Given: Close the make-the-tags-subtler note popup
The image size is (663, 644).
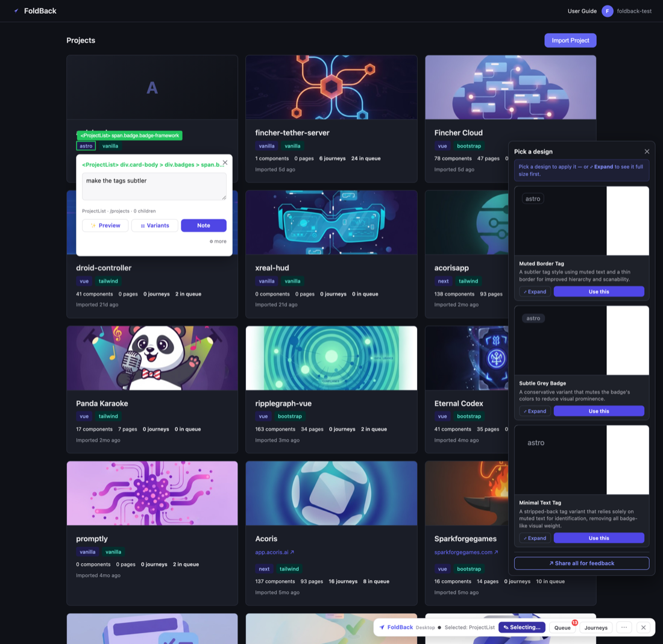Looking at the screenshot, I should point(225,162).
